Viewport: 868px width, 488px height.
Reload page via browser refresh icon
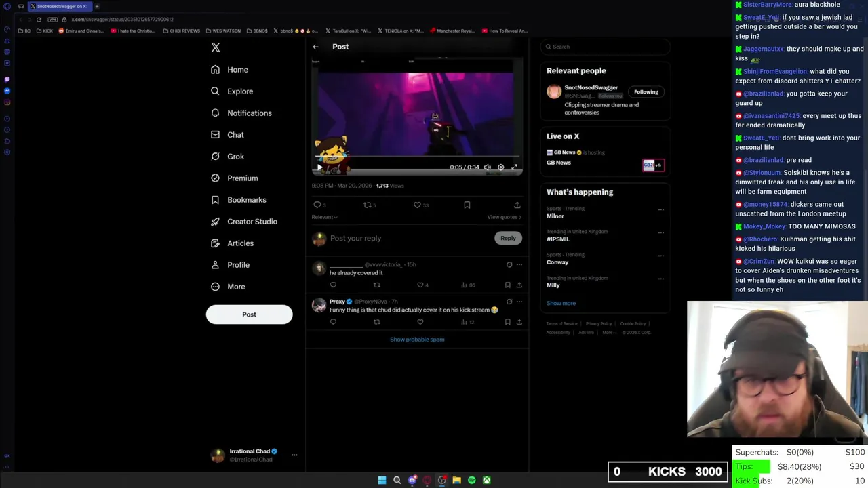[x=39, y=20]
